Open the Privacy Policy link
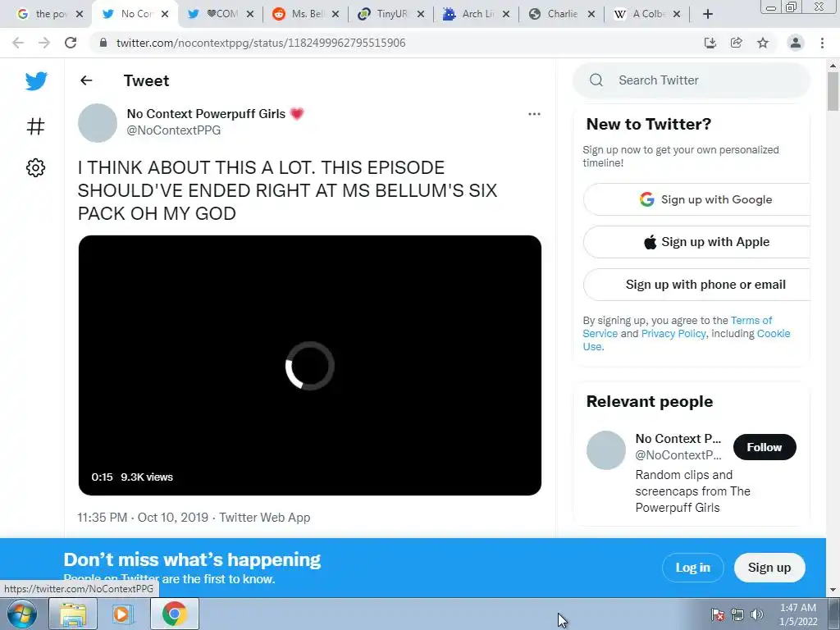 click(x=673, y=333)
